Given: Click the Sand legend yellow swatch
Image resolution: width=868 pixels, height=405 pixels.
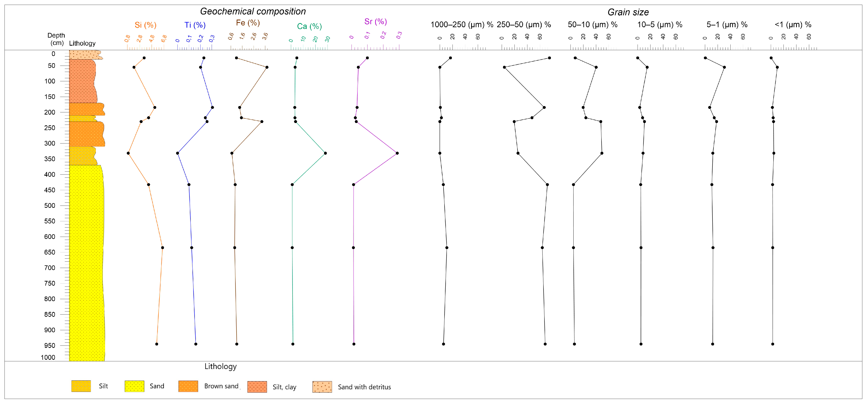Looking at the screenshot, I should point(134,386).
